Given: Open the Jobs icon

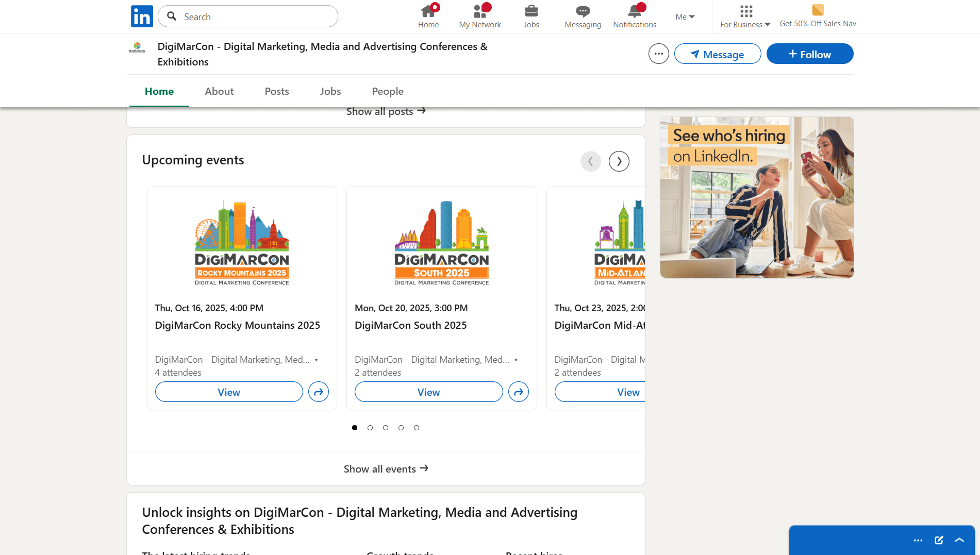Looking at the screenshot, I should [x=531, y=14].
